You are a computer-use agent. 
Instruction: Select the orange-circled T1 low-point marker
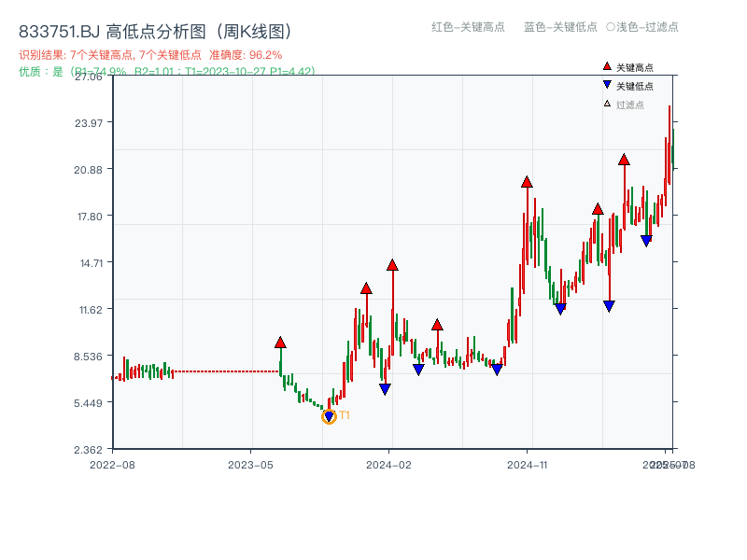pos(329,416)
